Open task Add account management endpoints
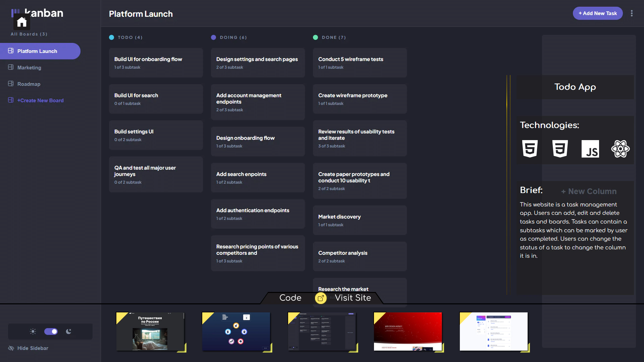The height and width of the screenshot is (362, 644). coord(258,102)
